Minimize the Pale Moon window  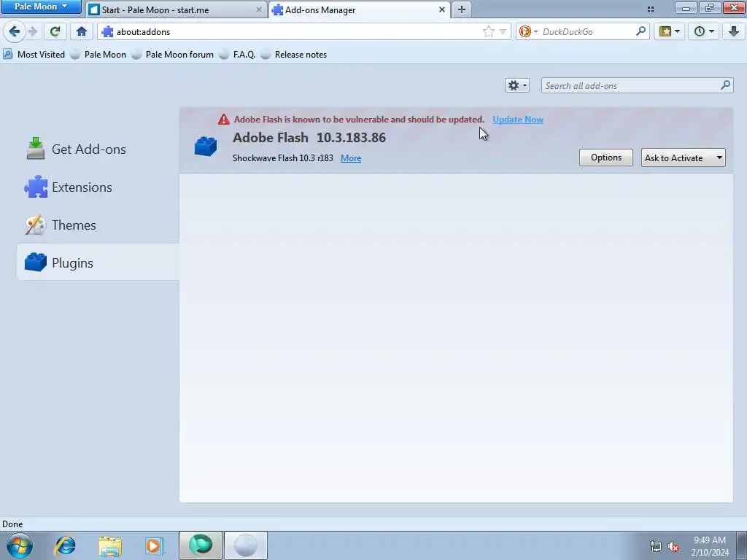coord(686,7)
